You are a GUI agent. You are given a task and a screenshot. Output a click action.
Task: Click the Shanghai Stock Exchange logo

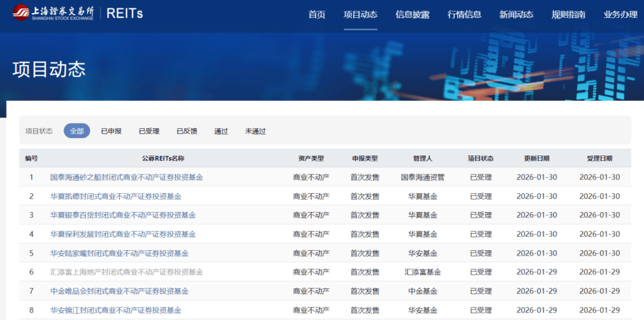point(53,13)
